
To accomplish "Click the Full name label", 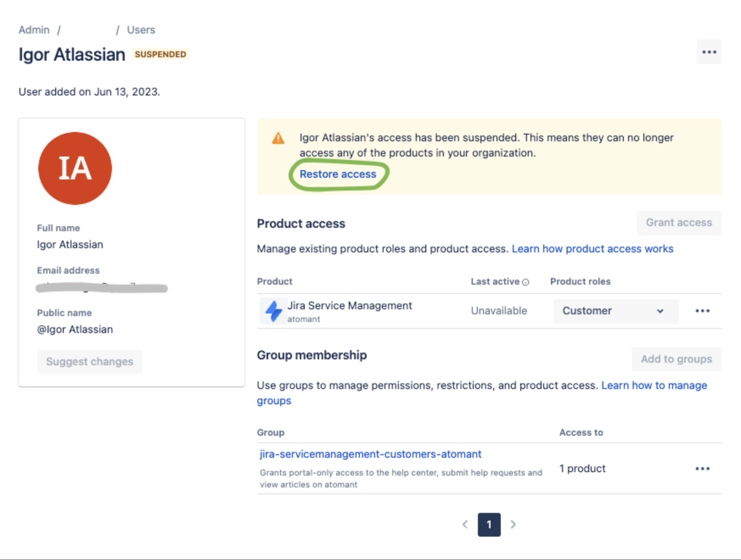I will click(x=58, y=228).
